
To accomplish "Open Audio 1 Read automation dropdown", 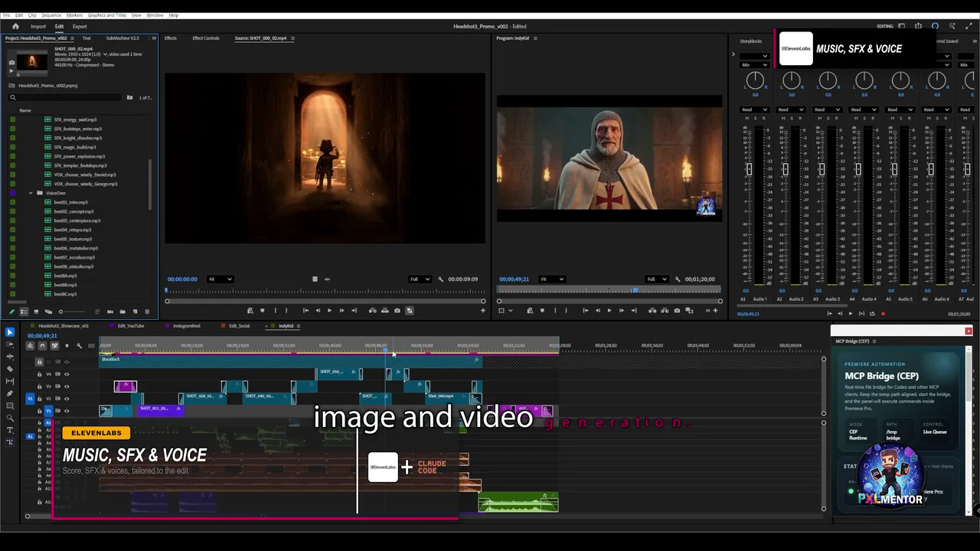I will [x=754, y=109].
